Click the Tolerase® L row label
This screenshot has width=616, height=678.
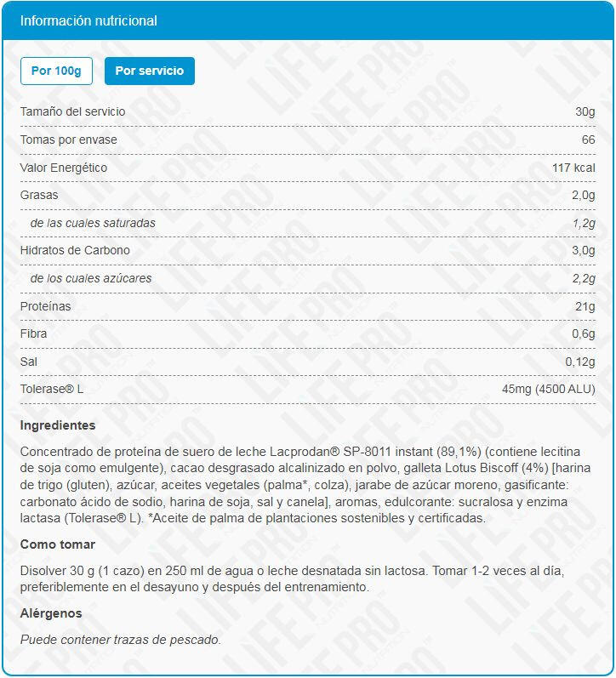pos(52,390)
